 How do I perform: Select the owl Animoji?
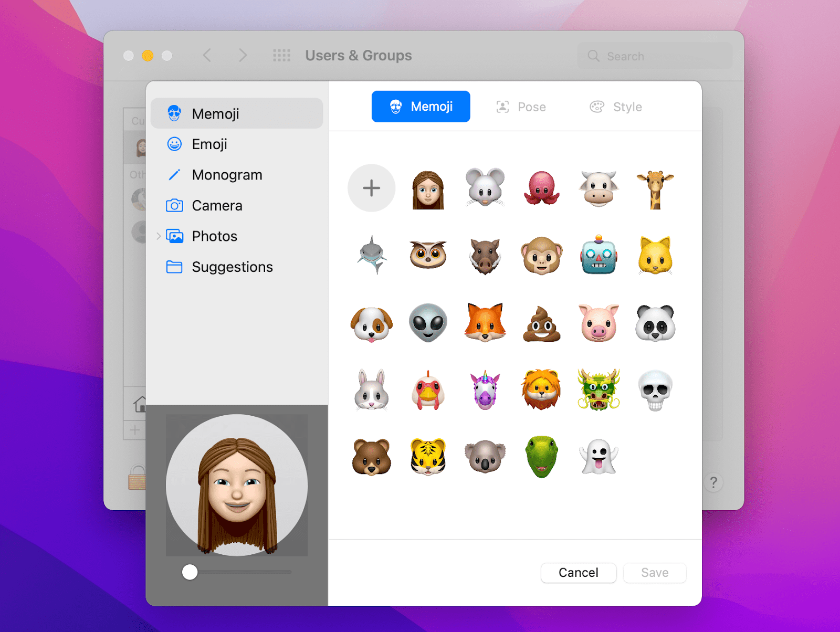[x=428, y=255]
